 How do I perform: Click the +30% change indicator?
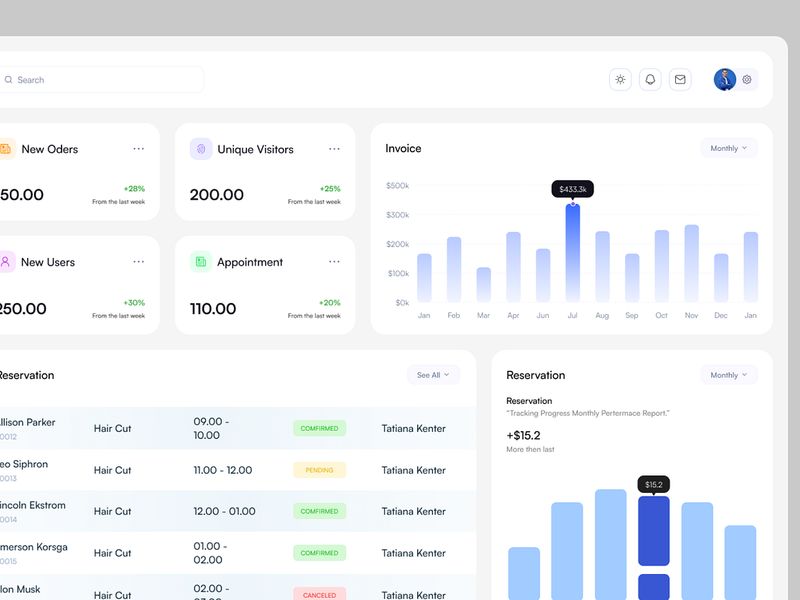click(134, 303)
